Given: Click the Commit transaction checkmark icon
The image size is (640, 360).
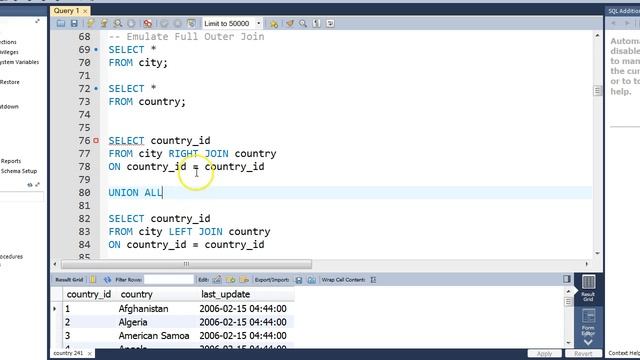Looking at the screenshot, I should [164, 24].
